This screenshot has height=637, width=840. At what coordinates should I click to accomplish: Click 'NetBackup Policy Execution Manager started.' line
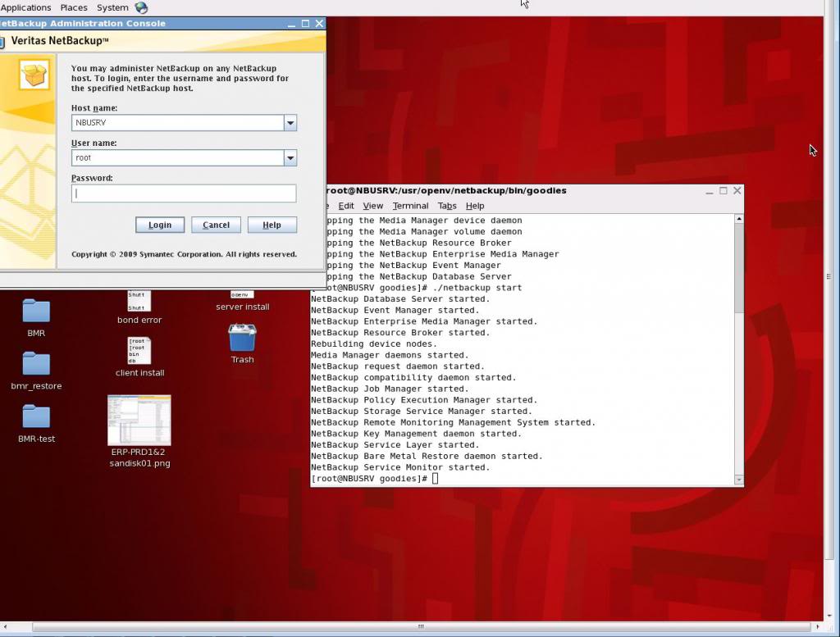click(424, 400)
